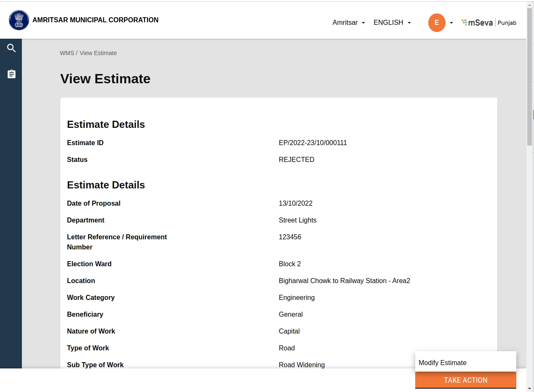The height and width of the screenshot is (392, 534).
Task: Click the dropdown arrow beside the user avatar
Action: [x=451, y=23]
